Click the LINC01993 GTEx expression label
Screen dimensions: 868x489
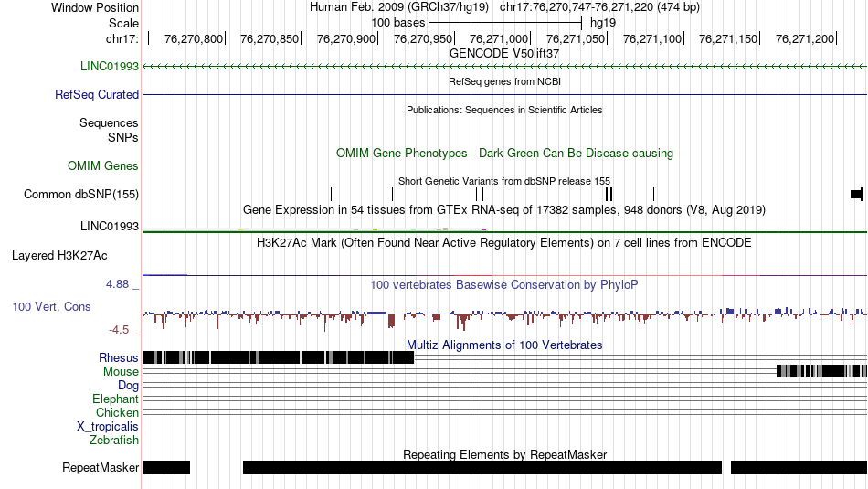(109, 226)
